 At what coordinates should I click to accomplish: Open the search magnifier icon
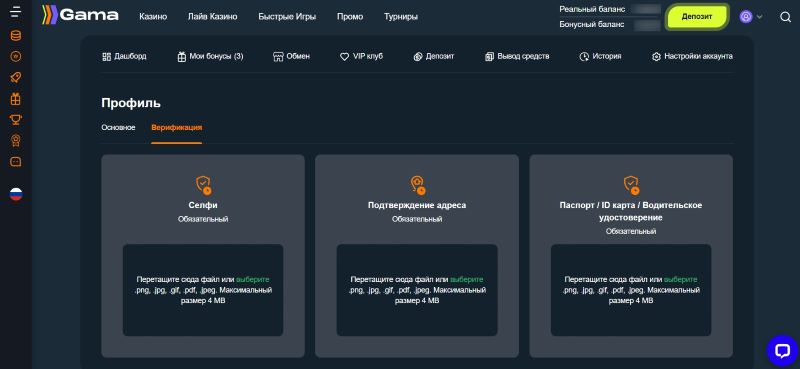[x=785, y=17]
